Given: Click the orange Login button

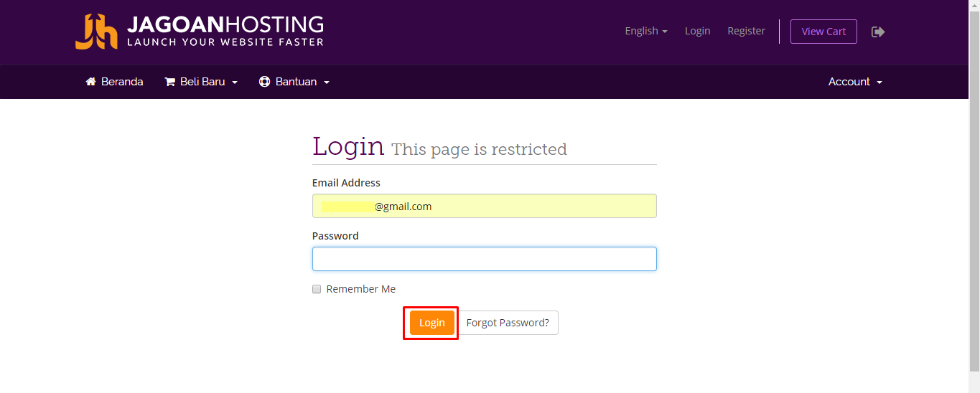Looking at the screenshot, I should 432,323.
